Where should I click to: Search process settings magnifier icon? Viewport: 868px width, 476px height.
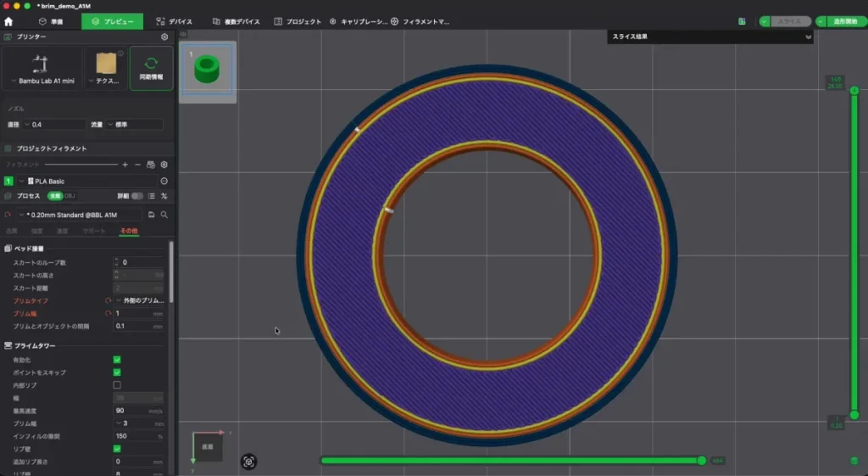click(x=164, y=215)
